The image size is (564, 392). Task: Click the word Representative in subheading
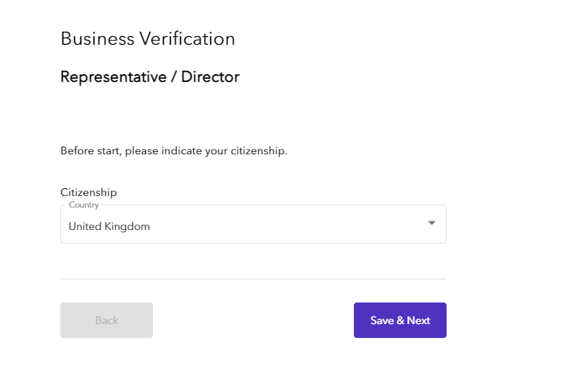tap(113, 77)
